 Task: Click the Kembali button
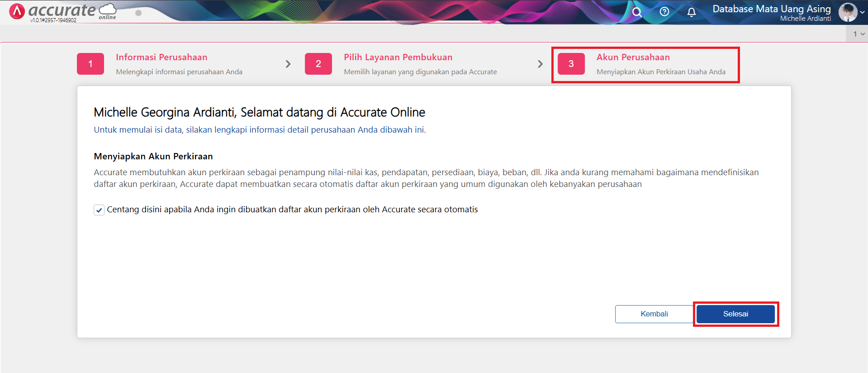[654, 314]
